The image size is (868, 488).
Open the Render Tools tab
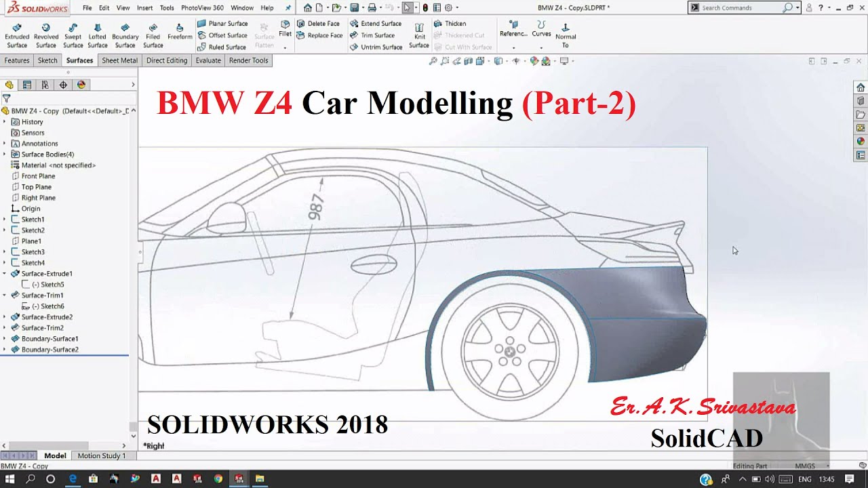(249, 60)
